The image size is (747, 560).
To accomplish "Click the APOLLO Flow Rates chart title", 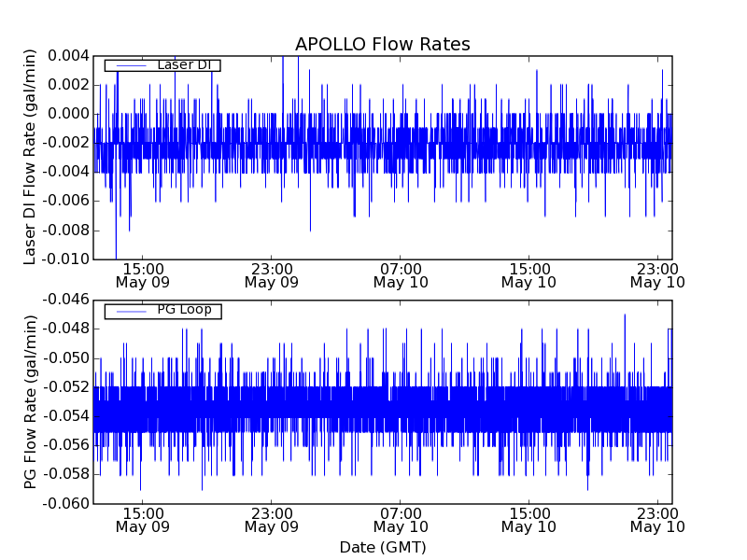I will pyautogui.click(x=382, y=45).
